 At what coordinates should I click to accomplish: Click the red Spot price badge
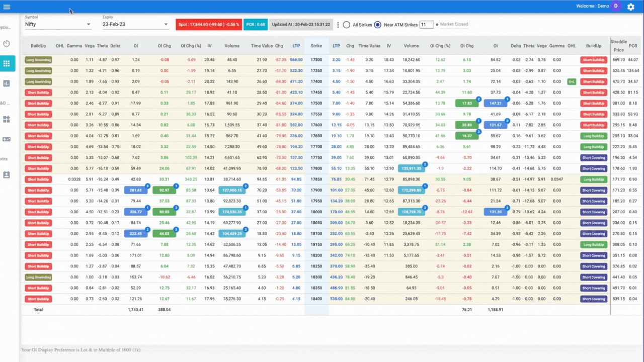click(x=208, y=25)
